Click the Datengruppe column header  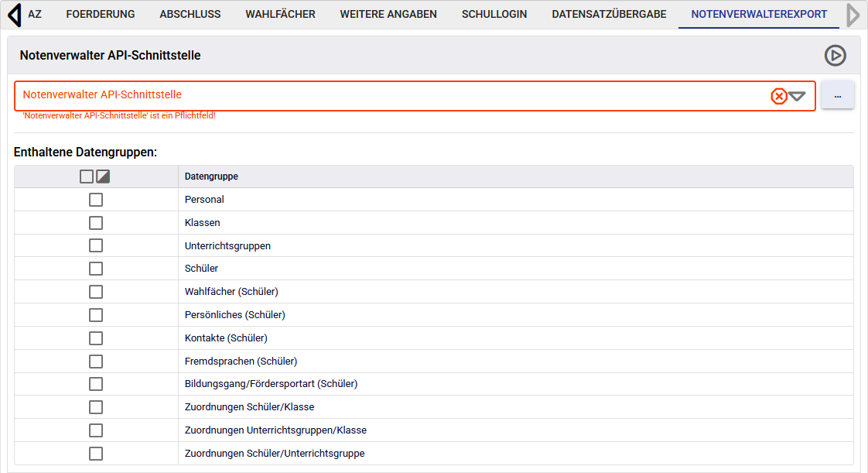click(x=211, y=177)
